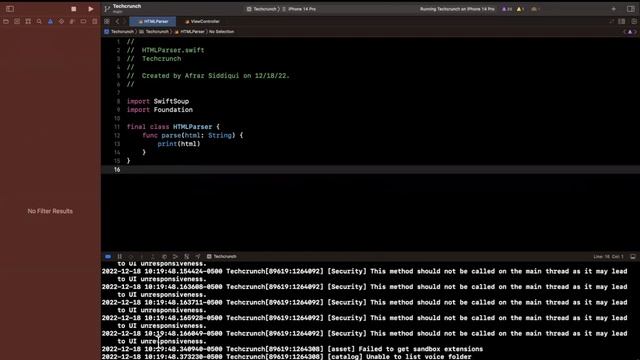
Task: Open the Find navigator magnifier icon
Action: [x=39, y=21]
